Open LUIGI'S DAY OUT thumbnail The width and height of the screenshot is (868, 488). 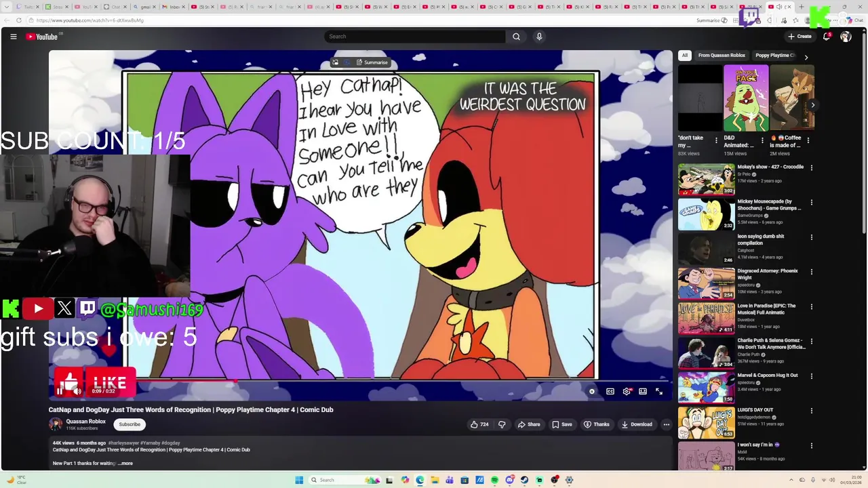[x=706, y=423]
